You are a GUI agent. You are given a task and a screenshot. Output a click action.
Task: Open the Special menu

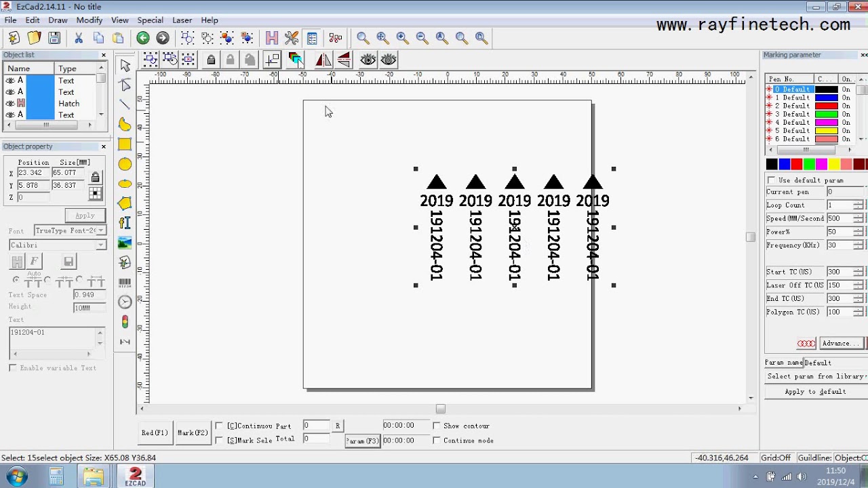click(x=150, y=20)
